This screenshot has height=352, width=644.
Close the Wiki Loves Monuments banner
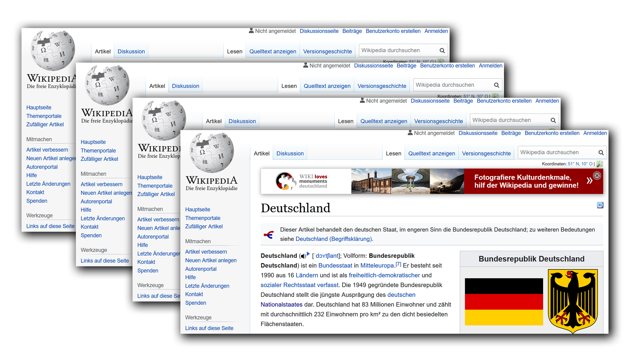[597, 176]
